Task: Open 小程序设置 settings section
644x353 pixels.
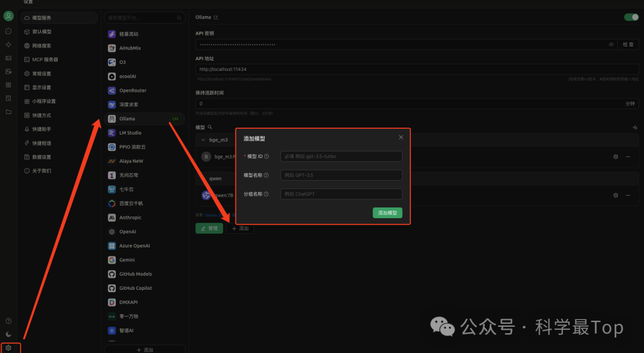Action: [58, 101]
